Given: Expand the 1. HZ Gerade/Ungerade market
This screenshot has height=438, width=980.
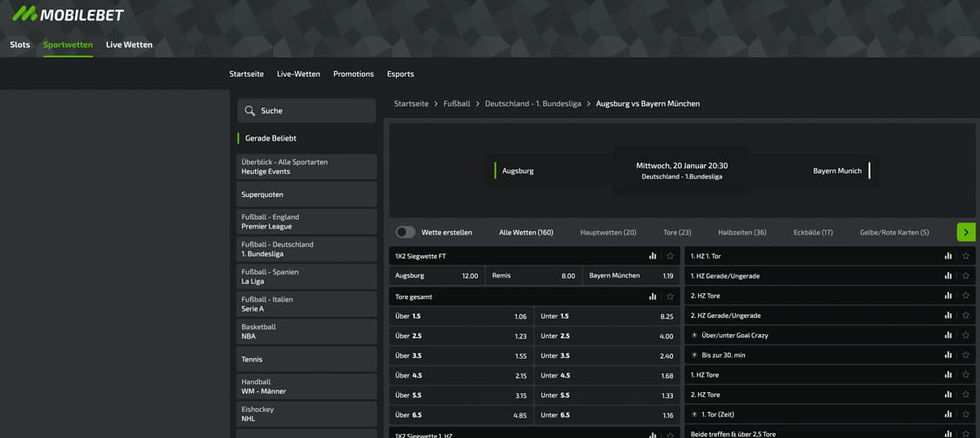Looking at the screenshot, I should [x=829, y=276].
